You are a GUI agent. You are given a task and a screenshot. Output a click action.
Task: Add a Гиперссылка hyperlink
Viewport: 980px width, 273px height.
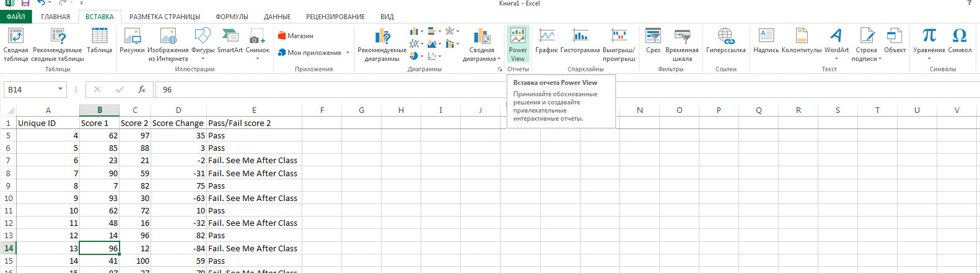(x=725, y=42)
